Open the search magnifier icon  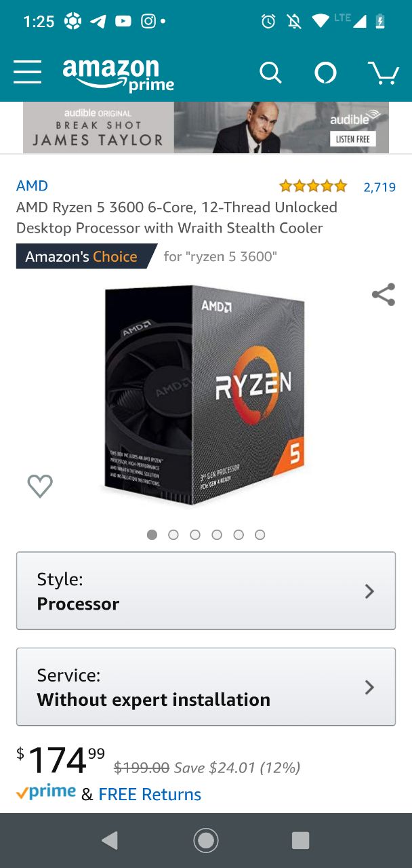270,72
